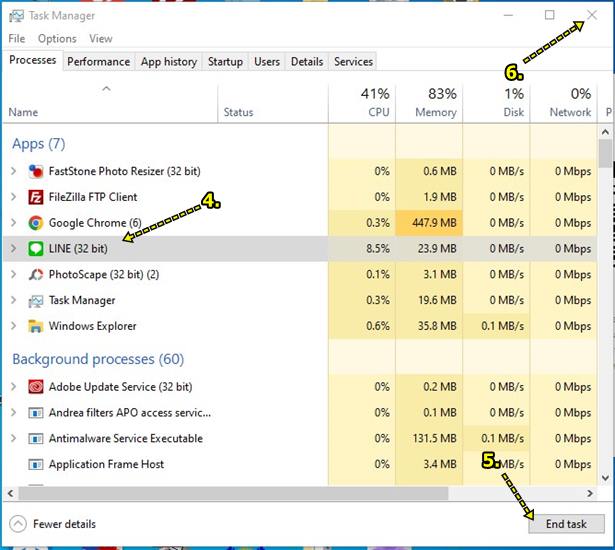Click the 35.8 MB Windows Explorer memory value
The height and width of the screenshot is (550, 615).
click(437, 326)
